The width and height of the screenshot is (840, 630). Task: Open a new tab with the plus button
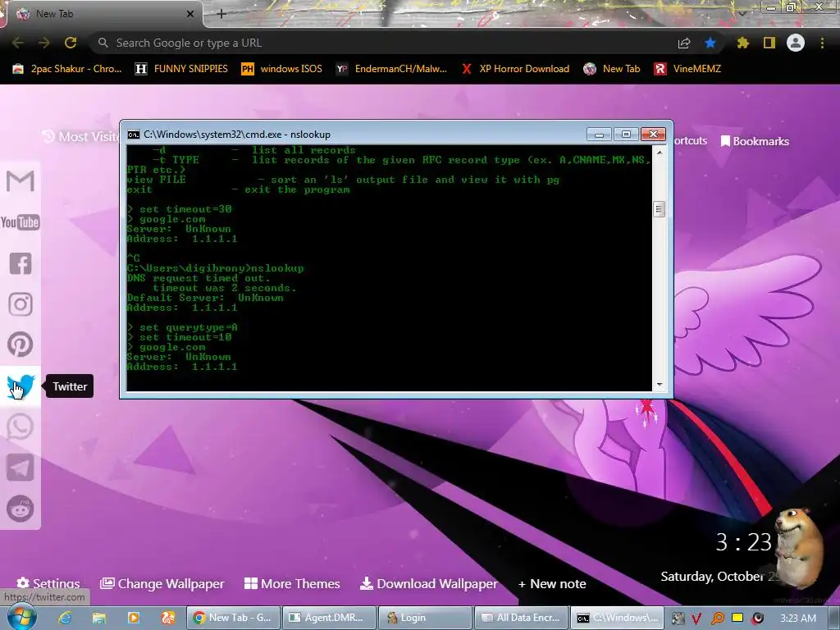click(x=221, y=14)
